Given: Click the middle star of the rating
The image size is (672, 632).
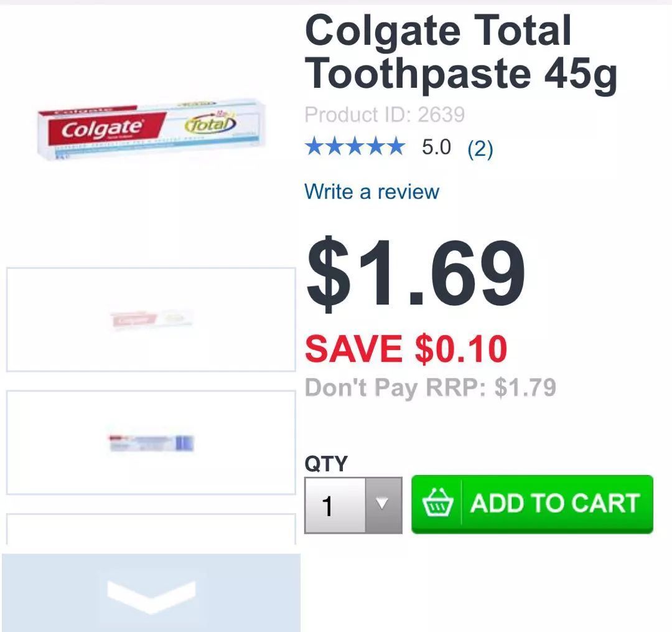Looking at the screenshot, I should tap(355, 147).
